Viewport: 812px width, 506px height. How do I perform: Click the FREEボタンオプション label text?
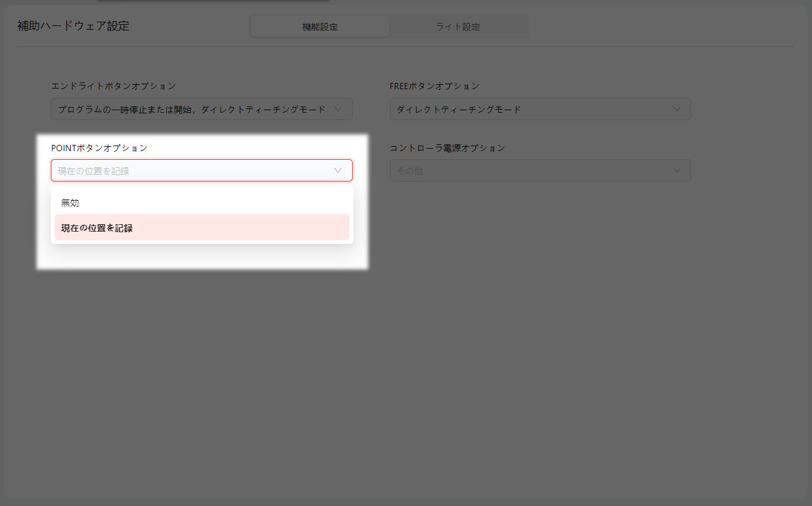point(435,86)
